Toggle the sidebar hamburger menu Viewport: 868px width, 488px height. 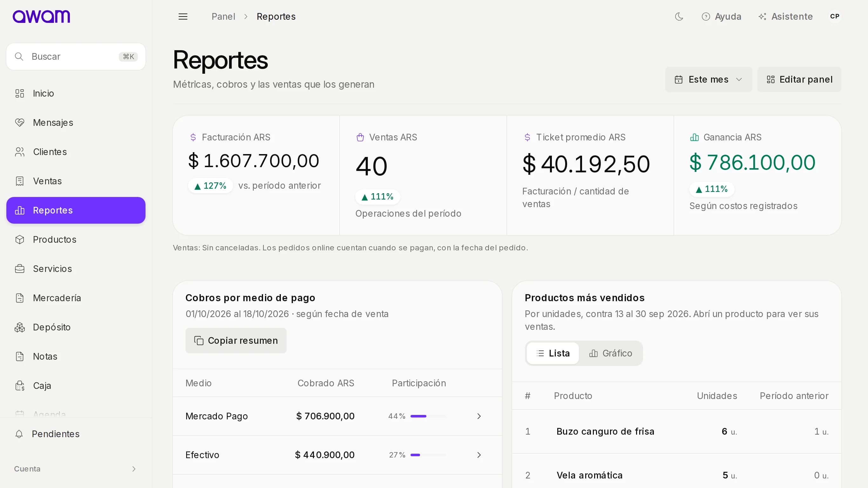(x=183, y=17)
